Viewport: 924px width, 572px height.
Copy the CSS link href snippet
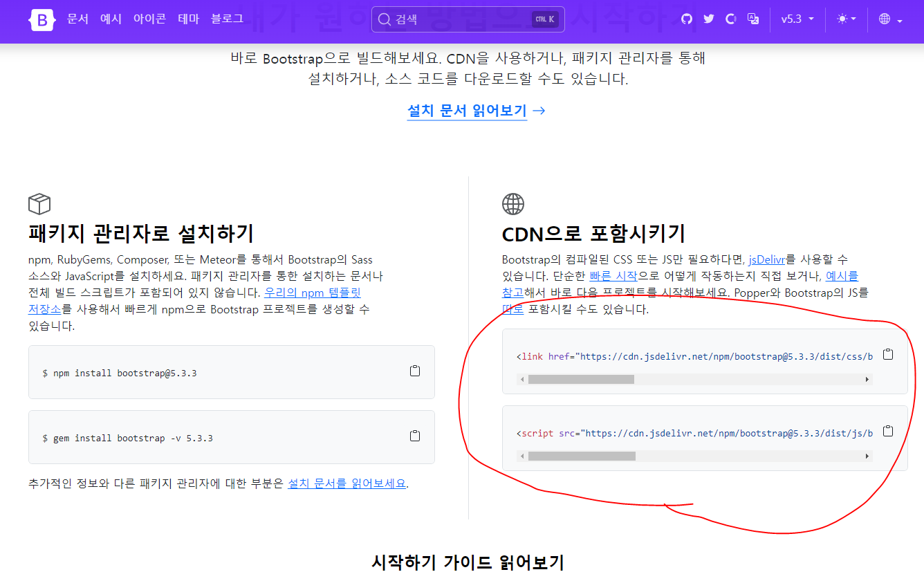[889, 354]
